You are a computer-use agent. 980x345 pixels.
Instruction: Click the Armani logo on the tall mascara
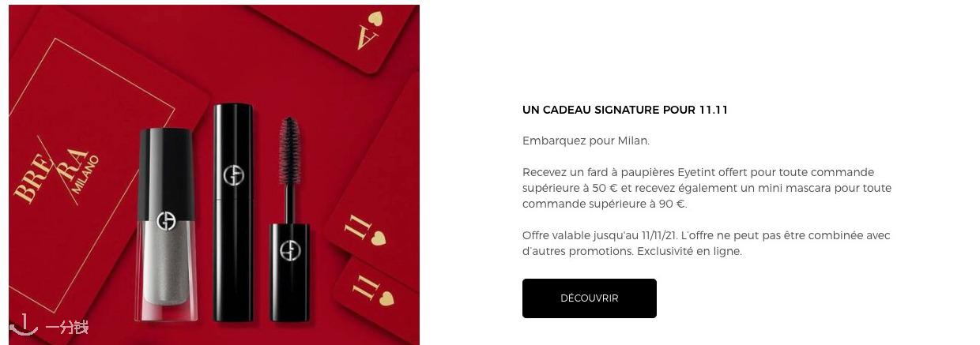(233, 175)
